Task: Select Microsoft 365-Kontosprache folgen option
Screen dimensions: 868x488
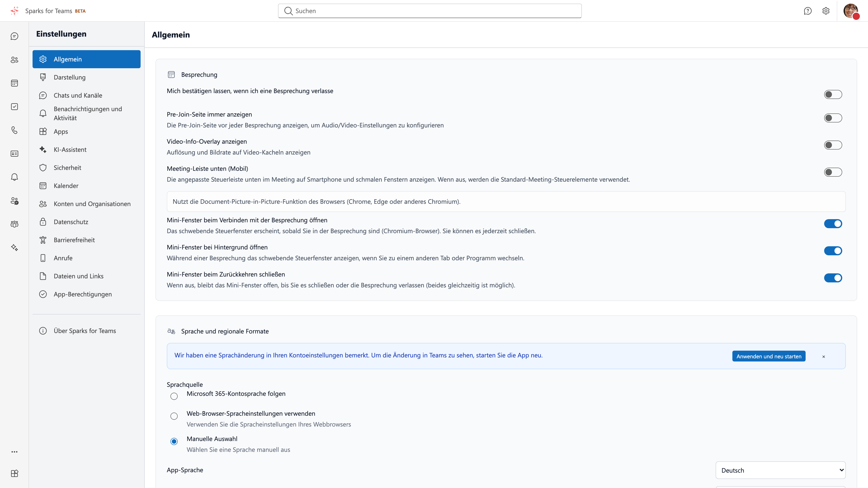Action: tap(174, 396)
